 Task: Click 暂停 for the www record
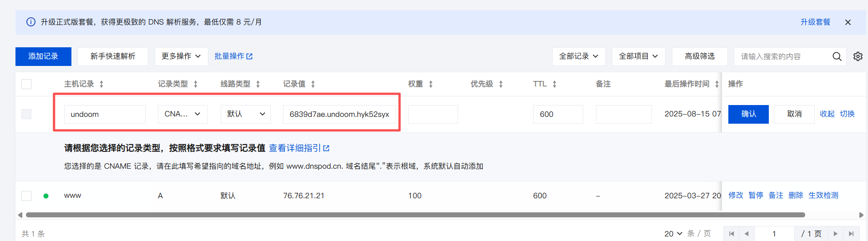click(x=756, y=196)
